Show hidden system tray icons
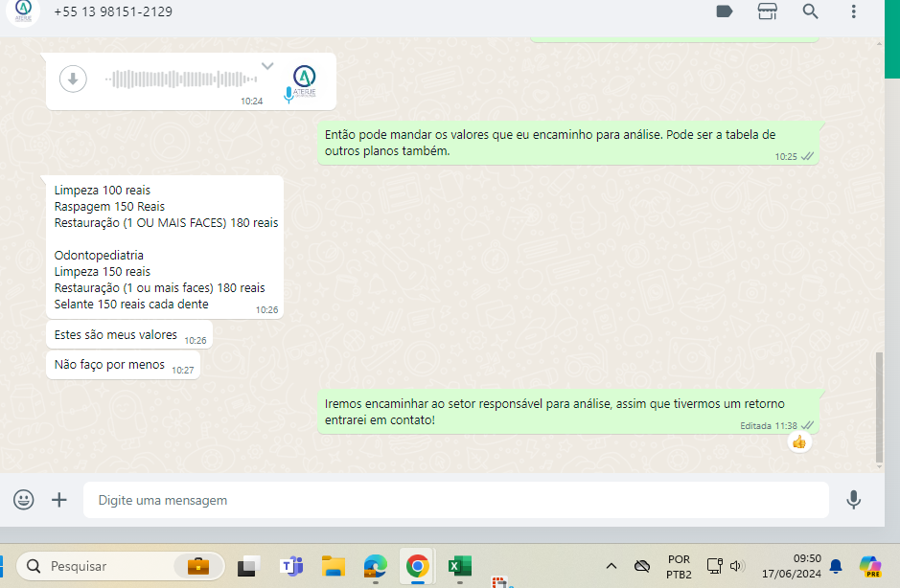Screen dimensions: 900x588 612,566
